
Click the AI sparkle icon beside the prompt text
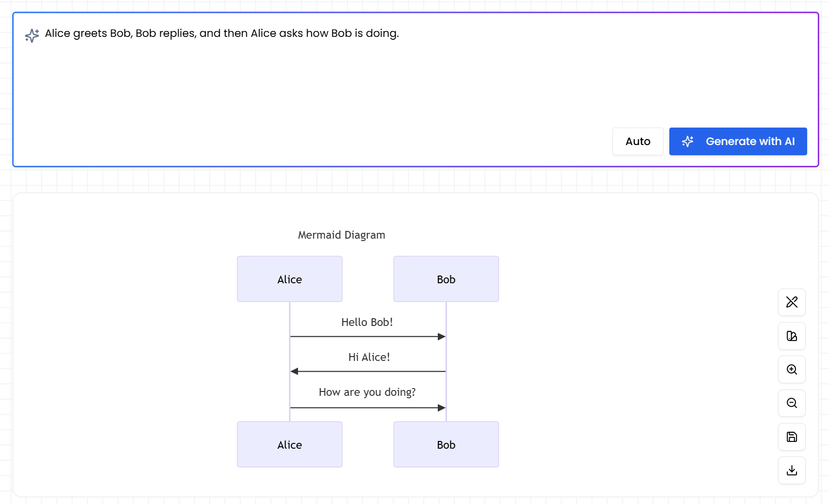[x=32, y=35]
